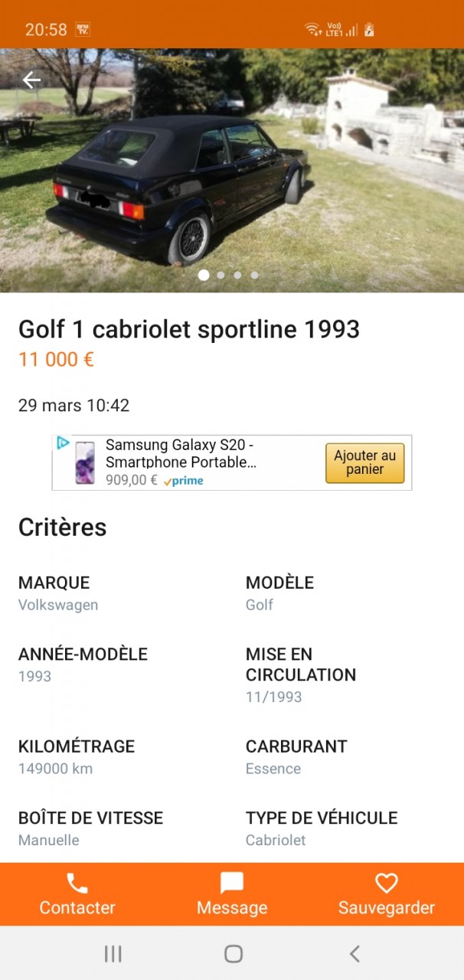Tap the 11 000 € price
Image resolution: width=464 pixels, height=980 pixels.
(56, 359)
